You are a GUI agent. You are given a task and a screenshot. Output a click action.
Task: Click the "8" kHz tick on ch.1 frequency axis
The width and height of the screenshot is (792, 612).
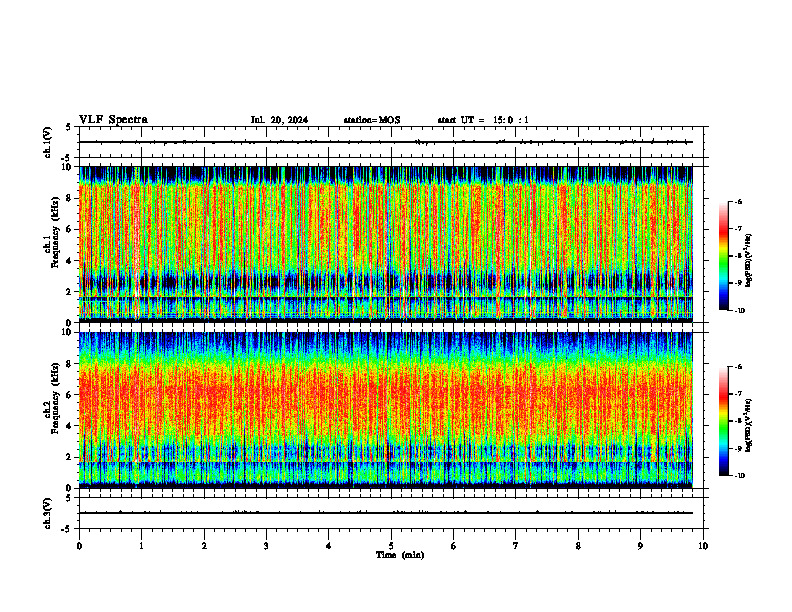point(69,198)
